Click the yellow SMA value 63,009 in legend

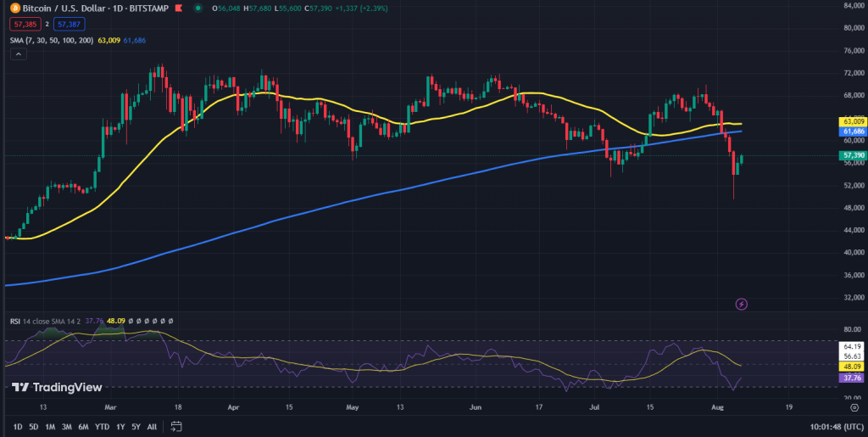(x=109, y=40)
